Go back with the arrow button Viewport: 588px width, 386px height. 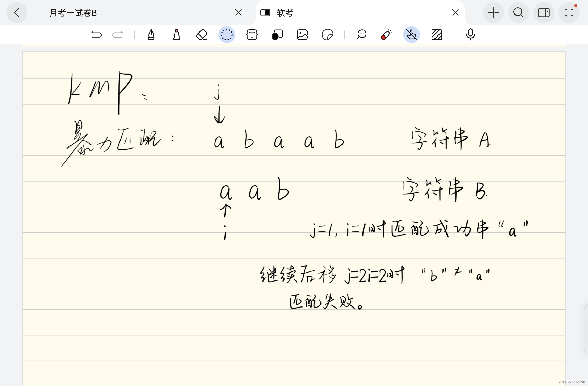coord(17,13)
